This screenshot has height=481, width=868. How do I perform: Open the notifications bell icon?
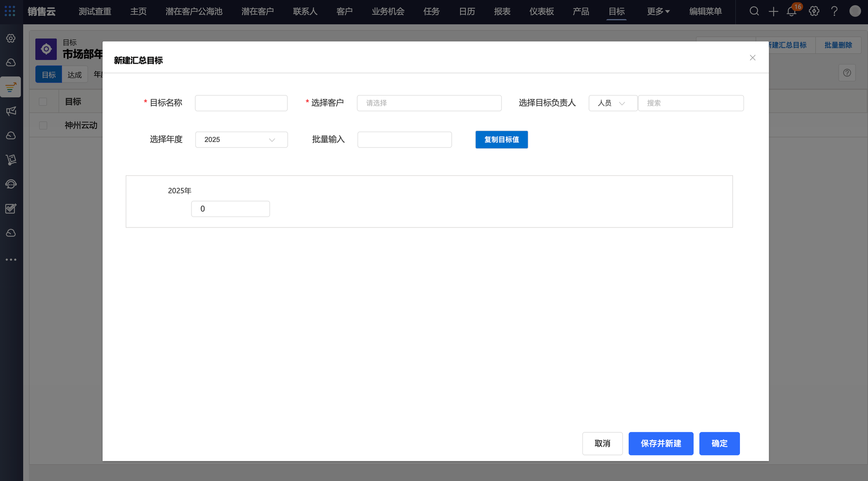[792, 12]
